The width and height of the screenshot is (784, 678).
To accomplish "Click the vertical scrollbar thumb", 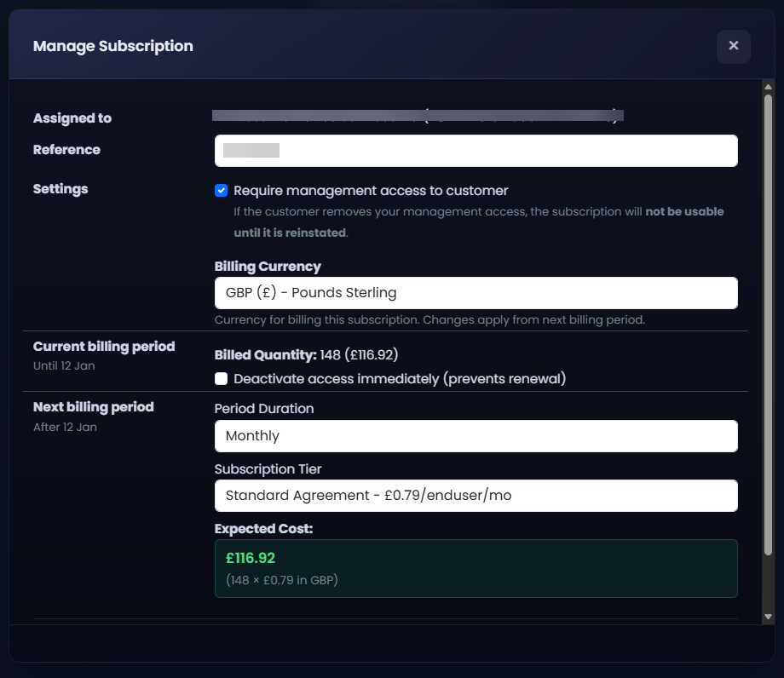I will point(768,325).
